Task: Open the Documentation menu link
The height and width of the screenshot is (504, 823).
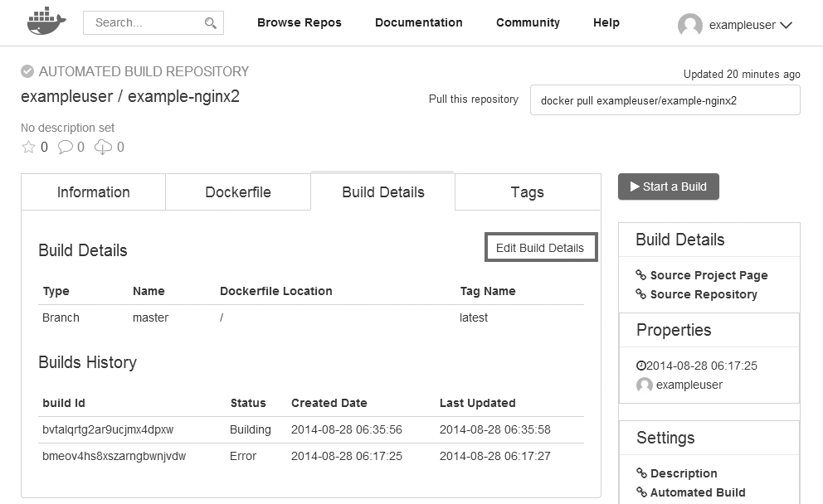Action: (x=418, y=22)
